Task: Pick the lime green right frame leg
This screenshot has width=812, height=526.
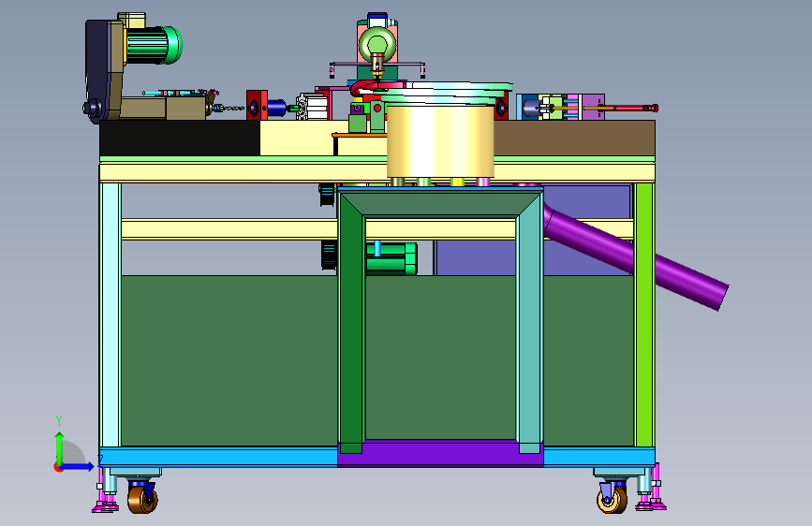Action: point(644,314)
